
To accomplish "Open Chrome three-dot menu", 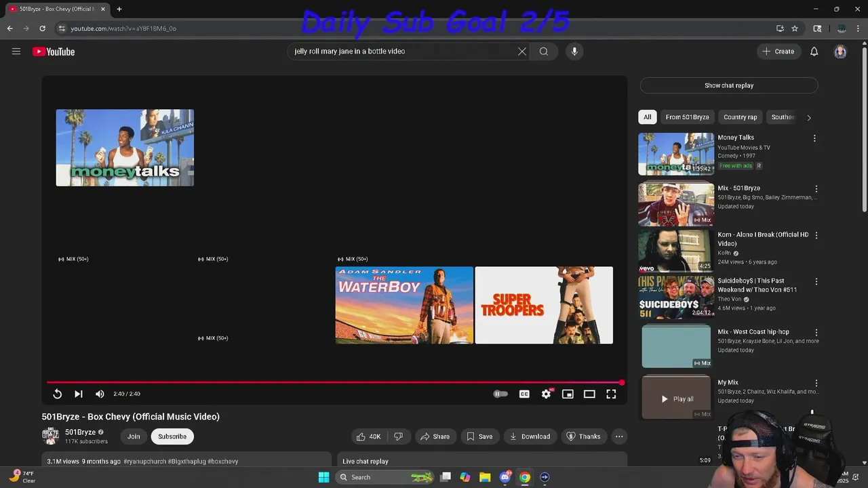I will click(x=859, y=28).
